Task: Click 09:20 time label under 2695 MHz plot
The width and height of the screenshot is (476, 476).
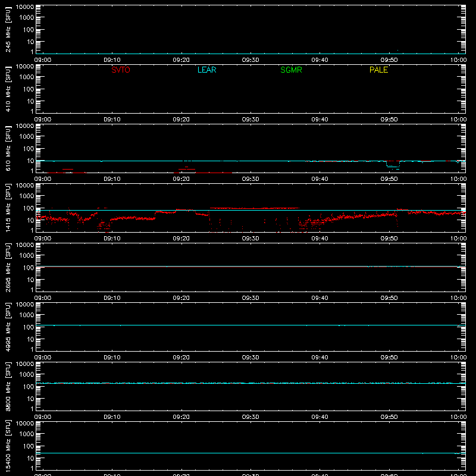Action: pos(181,298)
